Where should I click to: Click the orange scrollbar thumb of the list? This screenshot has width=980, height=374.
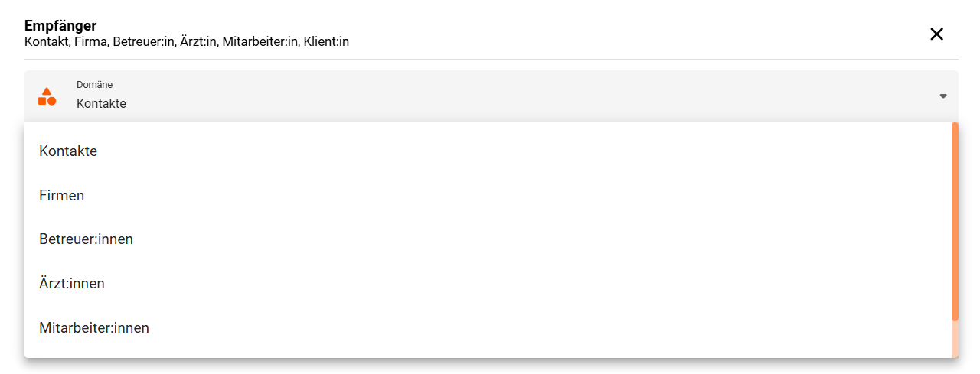pos(955,222)
